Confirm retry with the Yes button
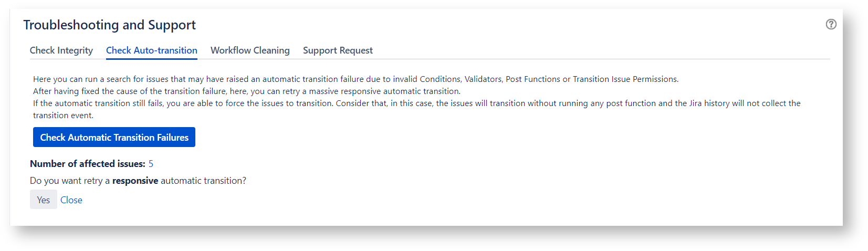Viewport: 868px width, 251px height. (x=44, y=200)
